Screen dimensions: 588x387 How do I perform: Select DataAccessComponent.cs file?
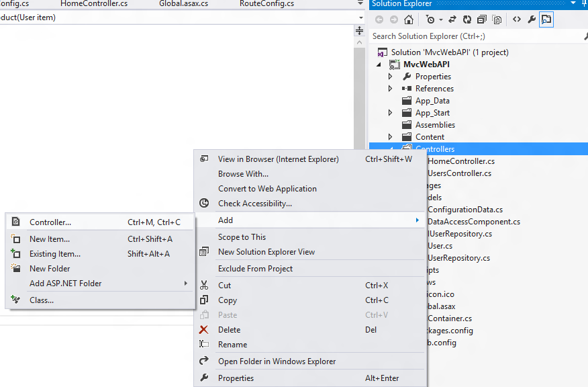tap(474, 222)
